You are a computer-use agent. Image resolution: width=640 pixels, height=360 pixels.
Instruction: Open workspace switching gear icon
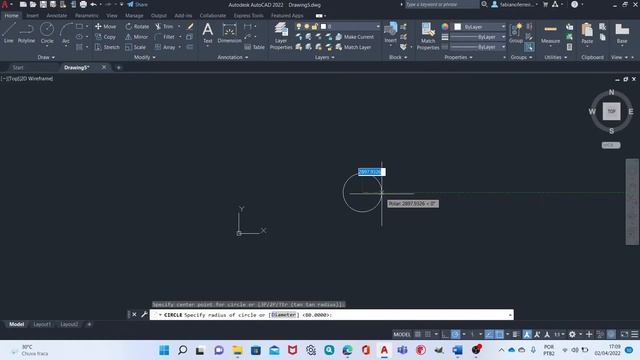[572, 334]
